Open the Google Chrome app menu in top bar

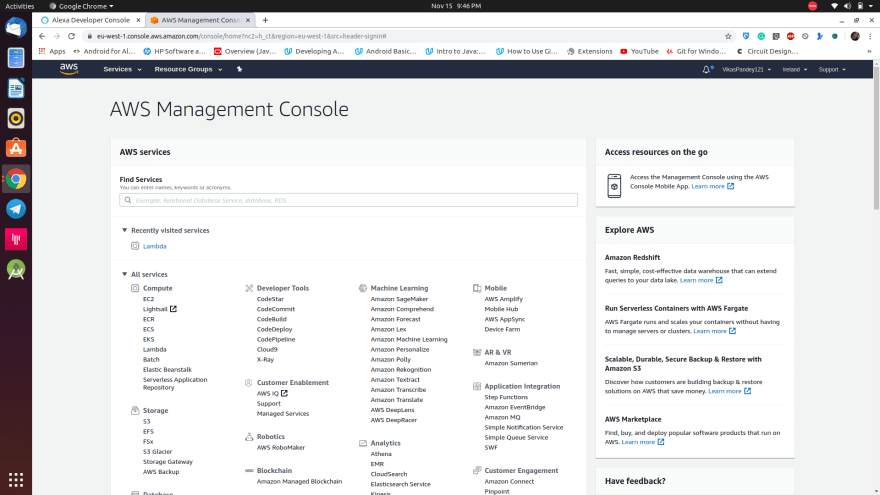(81, 6)
